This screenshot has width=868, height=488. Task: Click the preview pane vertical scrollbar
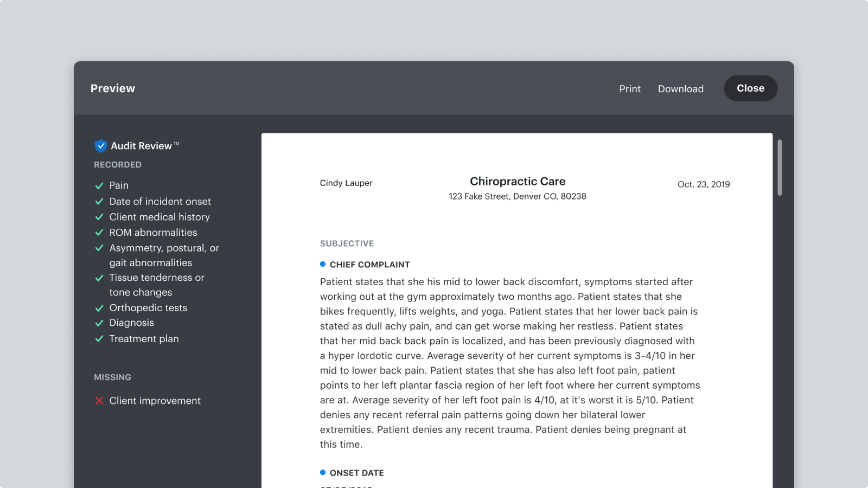coord(780,168)
